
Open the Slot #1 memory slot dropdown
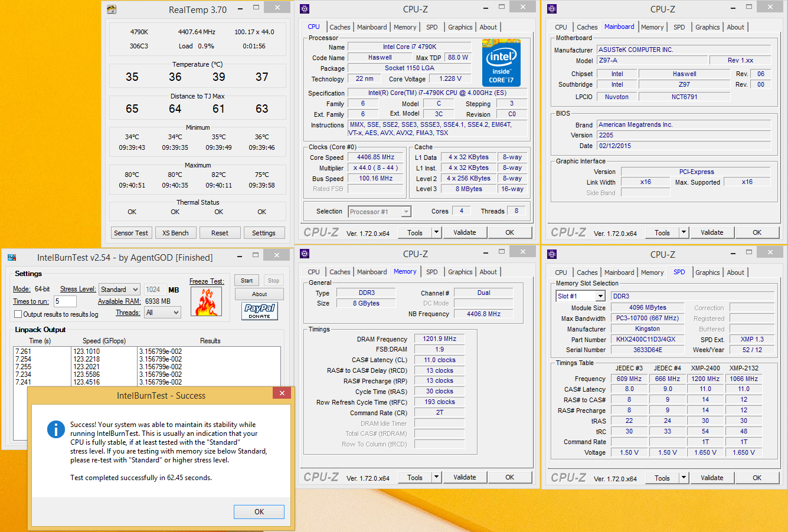[x=581, y=296]
